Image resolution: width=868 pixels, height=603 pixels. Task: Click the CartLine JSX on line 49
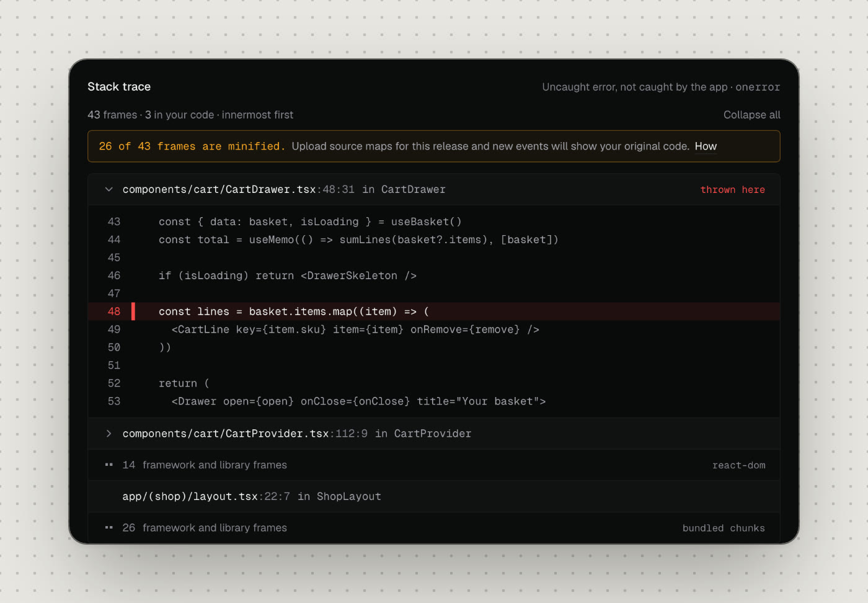(x=355, y=329)
